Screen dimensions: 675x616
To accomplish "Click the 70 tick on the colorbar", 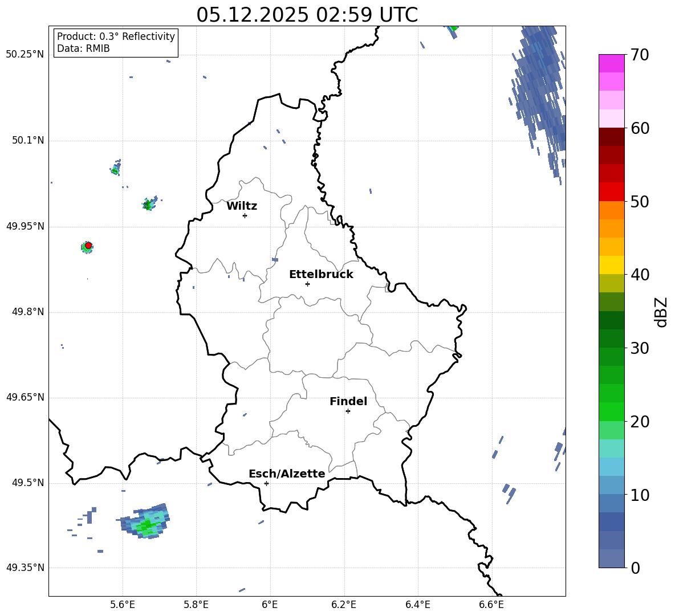I will [639, 55].
